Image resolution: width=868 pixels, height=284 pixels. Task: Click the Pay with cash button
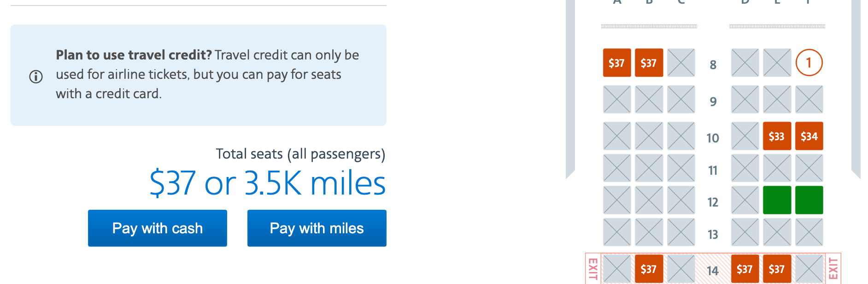(x=157, y=228)
